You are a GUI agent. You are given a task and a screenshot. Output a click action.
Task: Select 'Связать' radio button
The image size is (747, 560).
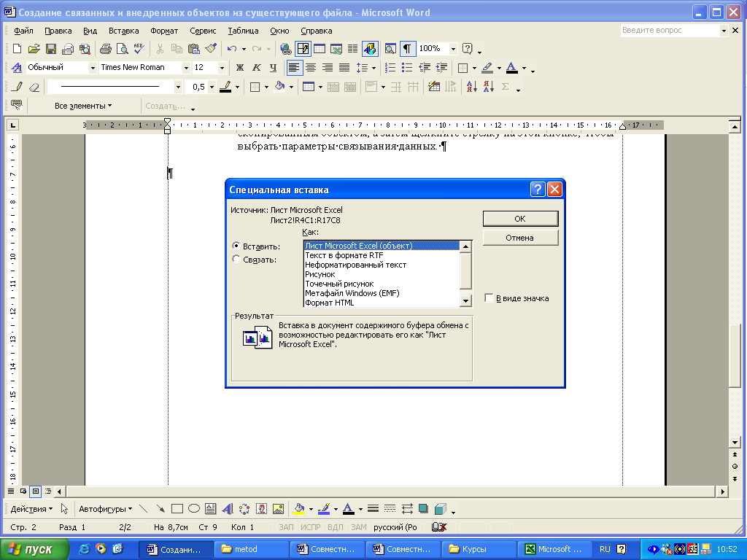(236, 259)
